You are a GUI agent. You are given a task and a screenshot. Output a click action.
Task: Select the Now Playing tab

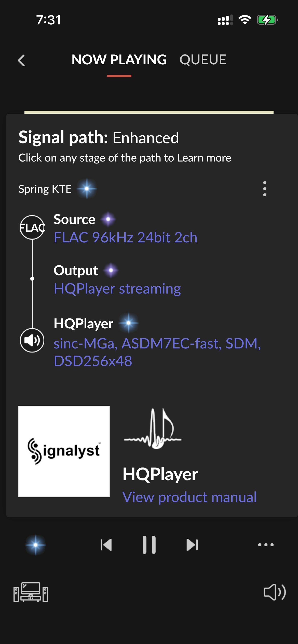119,60
